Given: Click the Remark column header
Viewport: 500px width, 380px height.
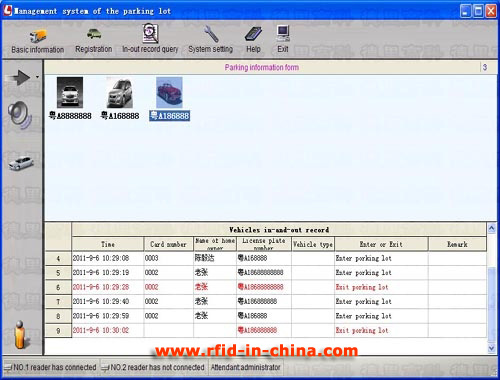Looking at the screenshot, I should (x=457, y=244).
